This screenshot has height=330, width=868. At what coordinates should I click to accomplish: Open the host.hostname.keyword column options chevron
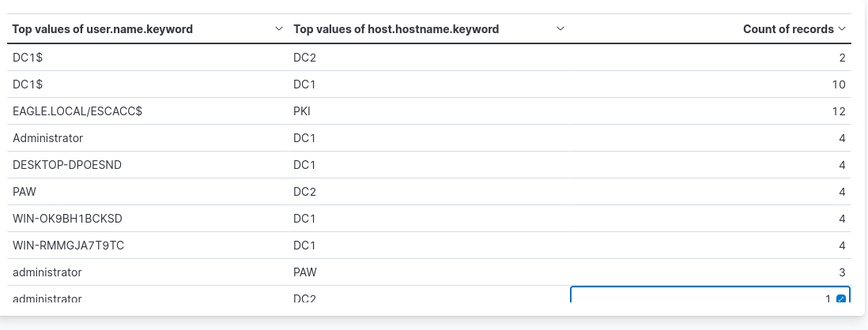pos(560,29)
